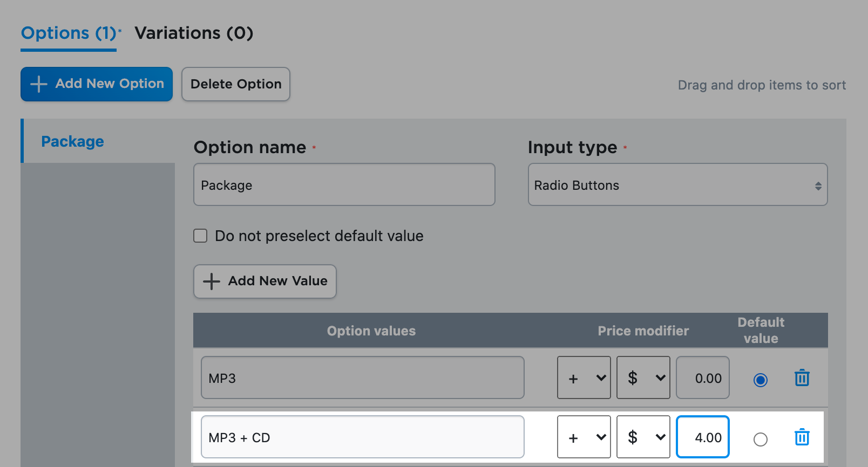Set MP3 as default value
Viewport: 868px width, 467px height.
pyautogui.click(x=761, y=380)
